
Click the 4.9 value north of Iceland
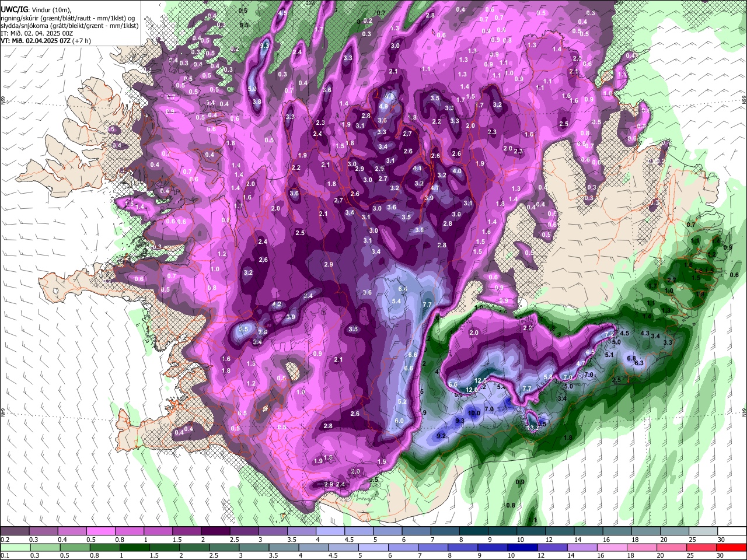point(383,106)
